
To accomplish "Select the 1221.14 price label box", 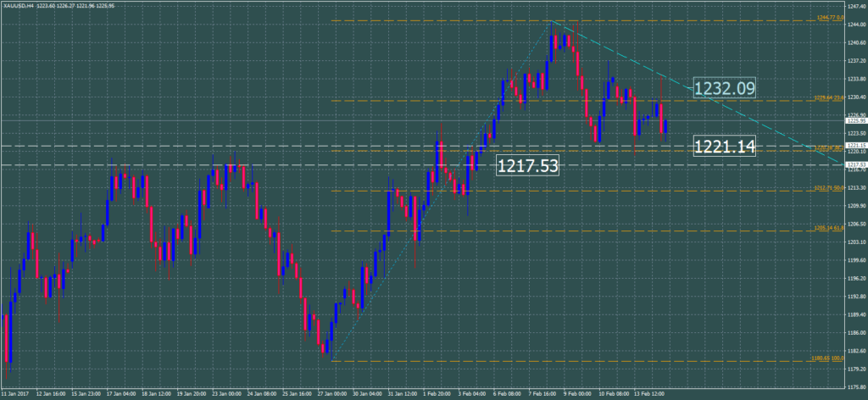I will tap(723, 147).
